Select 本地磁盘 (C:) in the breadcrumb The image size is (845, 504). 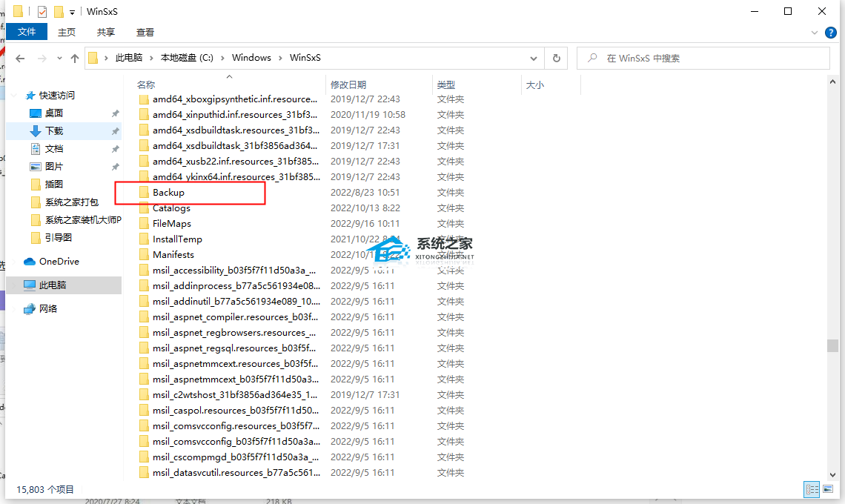187,58
